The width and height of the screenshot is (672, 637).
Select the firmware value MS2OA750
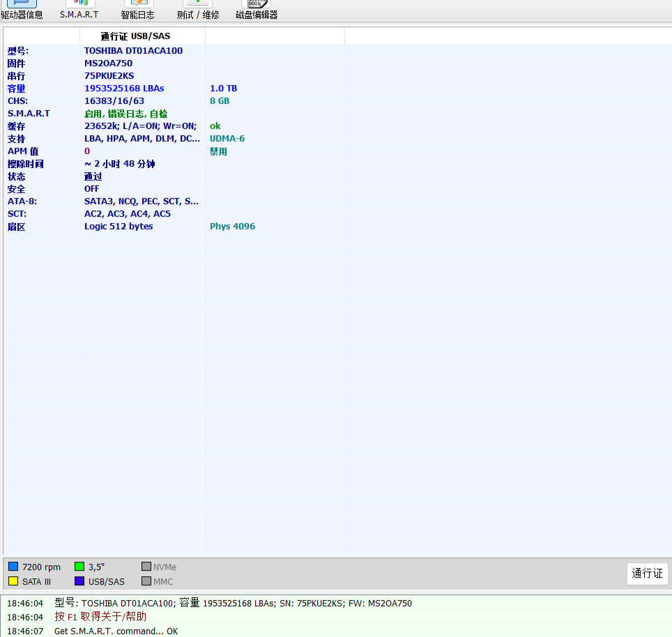(x=109, y=63)
